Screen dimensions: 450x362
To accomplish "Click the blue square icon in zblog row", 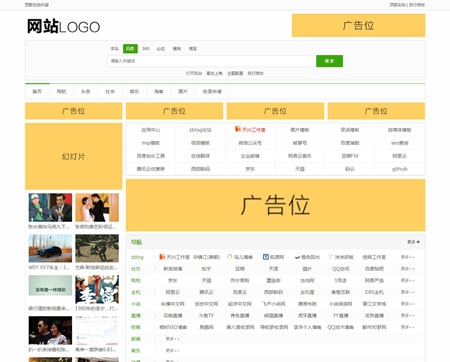I will [x=266, y=257].
